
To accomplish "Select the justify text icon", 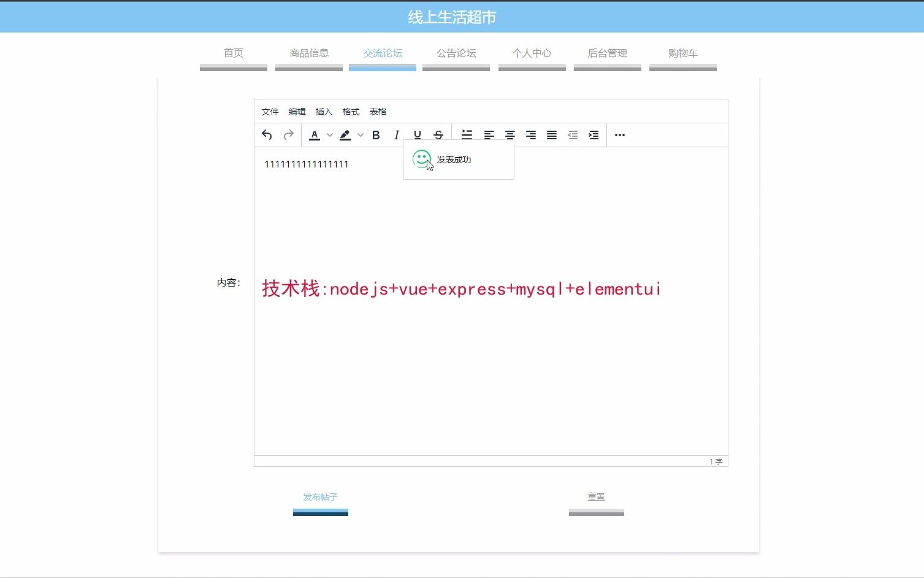I will (x=551, y=134).
